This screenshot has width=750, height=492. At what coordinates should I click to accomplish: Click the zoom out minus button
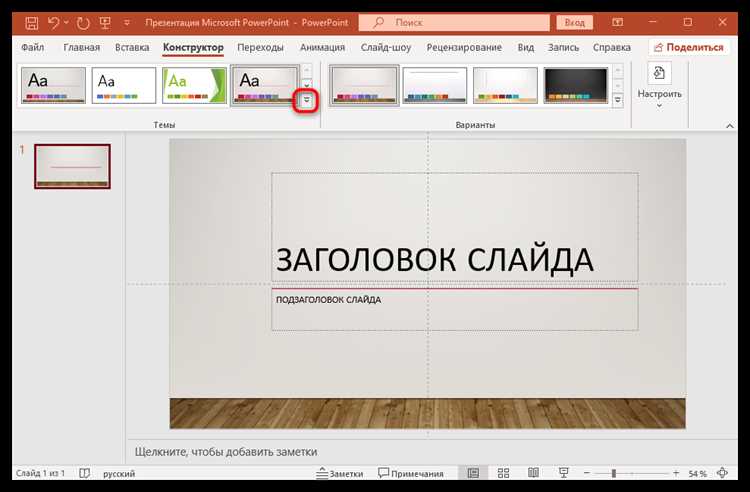pos(587,473)
